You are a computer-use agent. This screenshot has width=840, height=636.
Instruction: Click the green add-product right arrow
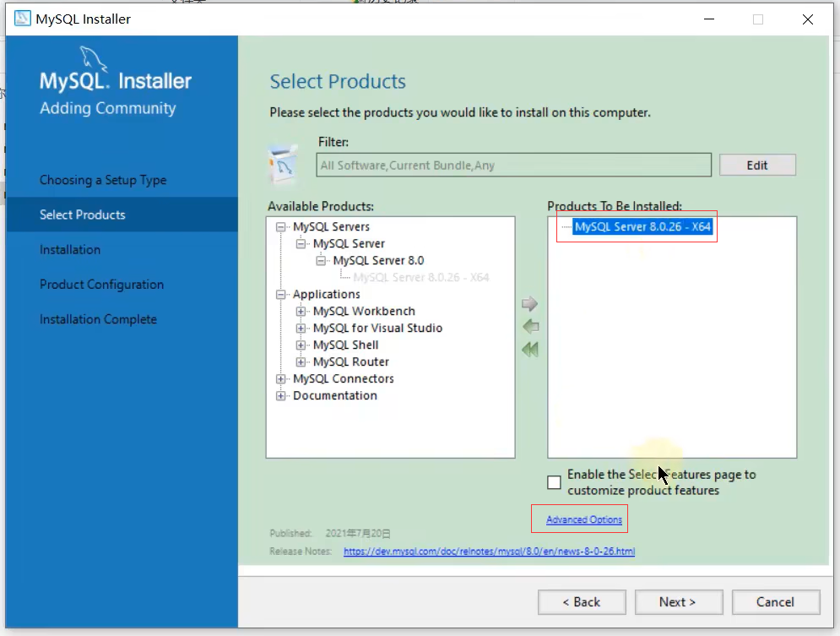click(x=529, y=304)
